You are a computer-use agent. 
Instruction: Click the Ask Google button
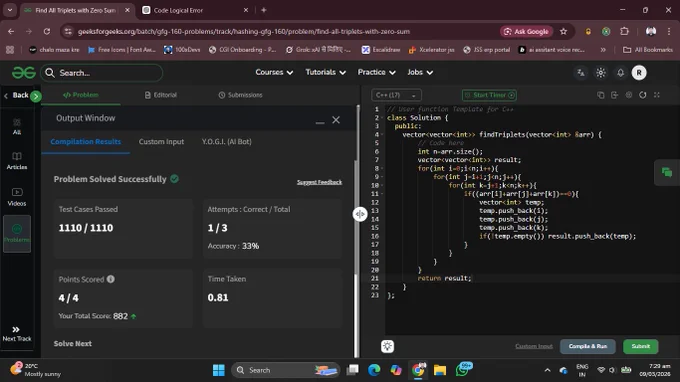pyautogui.click(x=526, y=31)
